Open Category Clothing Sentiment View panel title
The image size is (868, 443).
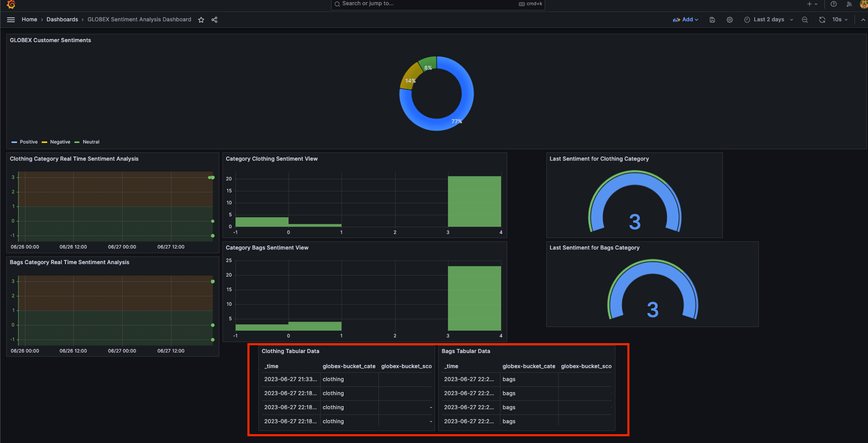point(272,159)
